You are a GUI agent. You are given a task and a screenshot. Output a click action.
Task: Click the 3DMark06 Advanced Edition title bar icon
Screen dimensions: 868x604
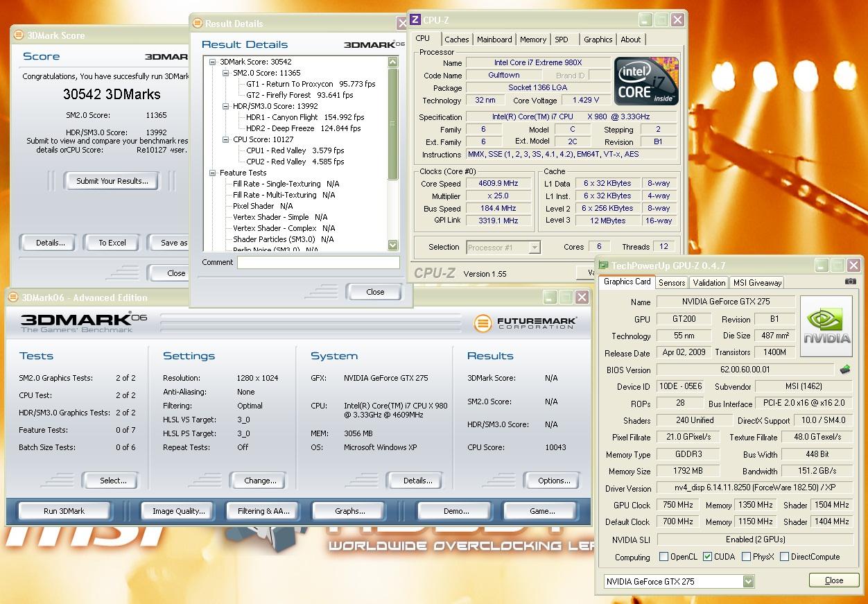(13, 297)
